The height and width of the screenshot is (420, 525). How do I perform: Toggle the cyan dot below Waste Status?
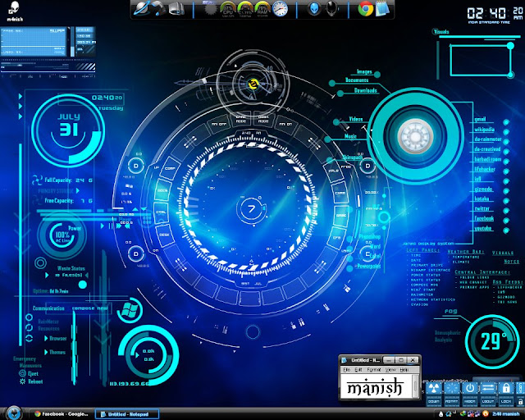[x=82, y=285]
